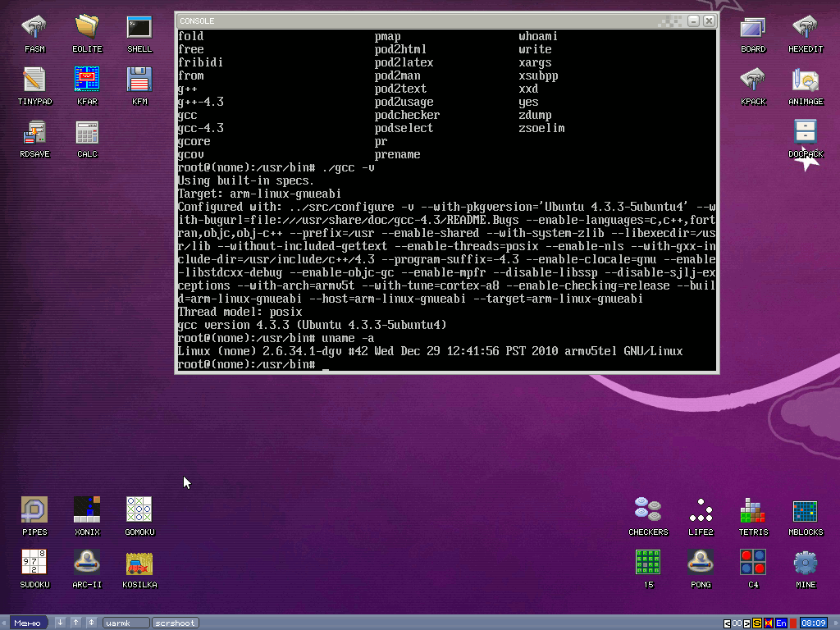Viewport: 840px width, 630px height.
Task: Click the uarmk taskbar button
Action: pyautogui.click(x=125, y=622)
